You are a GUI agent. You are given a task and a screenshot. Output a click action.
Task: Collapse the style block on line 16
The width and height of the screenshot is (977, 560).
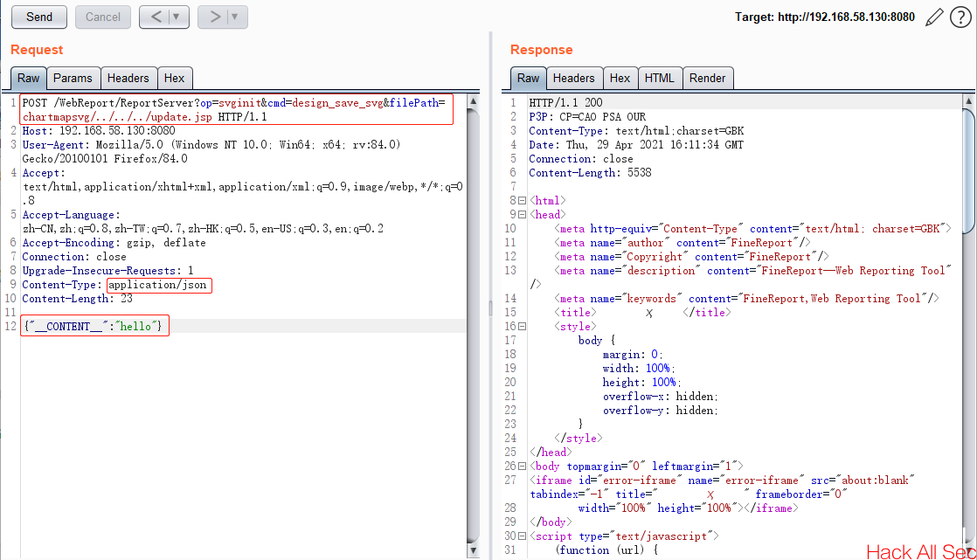click(523, 327)
